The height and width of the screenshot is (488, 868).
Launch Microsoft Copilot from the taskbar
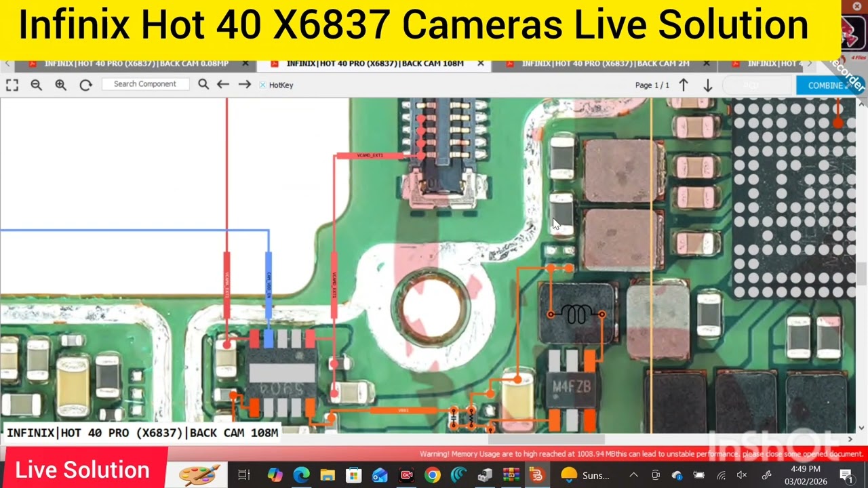click(275, 475)
